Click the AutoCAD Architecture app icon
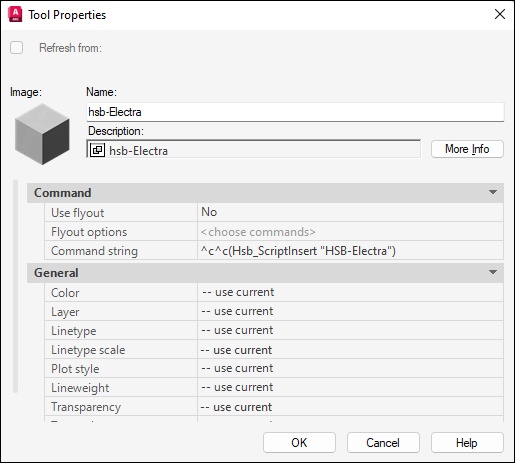The height and width of the screenshot is (463, 515). (x=15, y=14)
